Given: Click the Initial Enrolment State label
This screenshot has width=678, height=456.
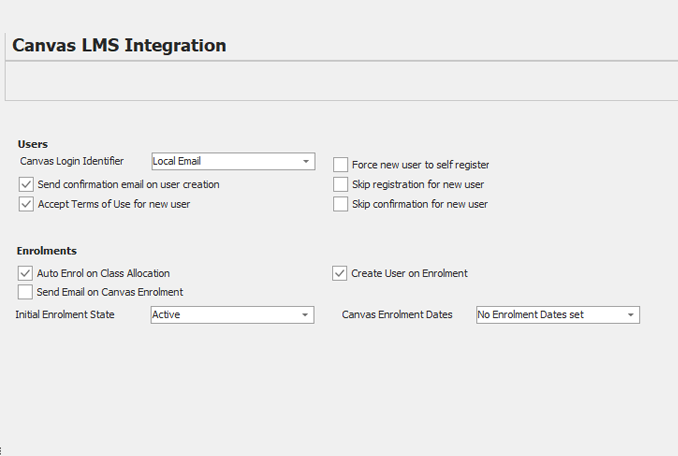Looking at the screenshot, I should click(65, 315).
